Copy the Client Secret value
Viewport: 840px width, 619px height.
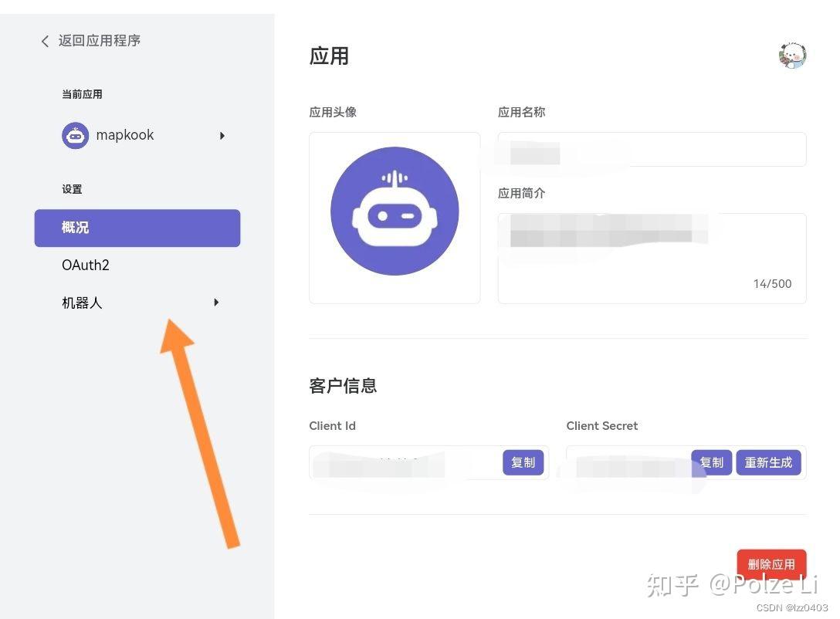point(712,462)
